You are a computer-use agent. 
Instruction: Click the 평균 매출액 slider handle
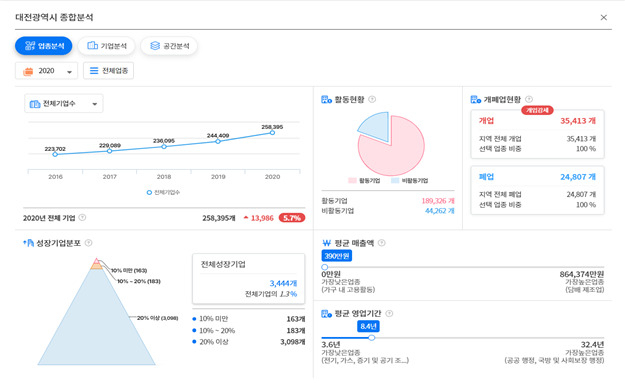point(325,267)
